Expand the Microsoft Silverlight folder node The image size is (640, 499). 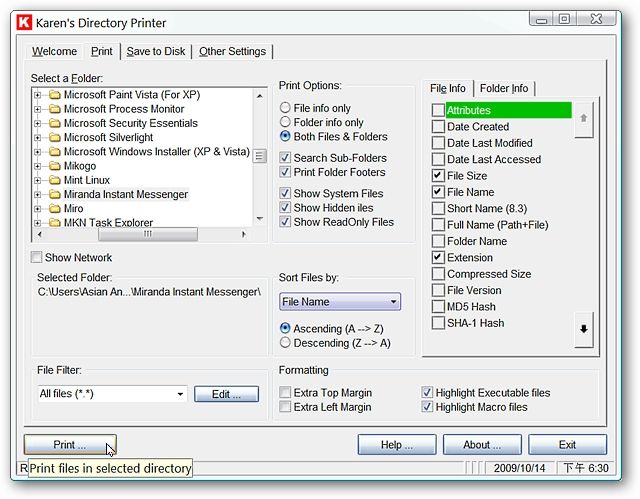tap(37, 138)
